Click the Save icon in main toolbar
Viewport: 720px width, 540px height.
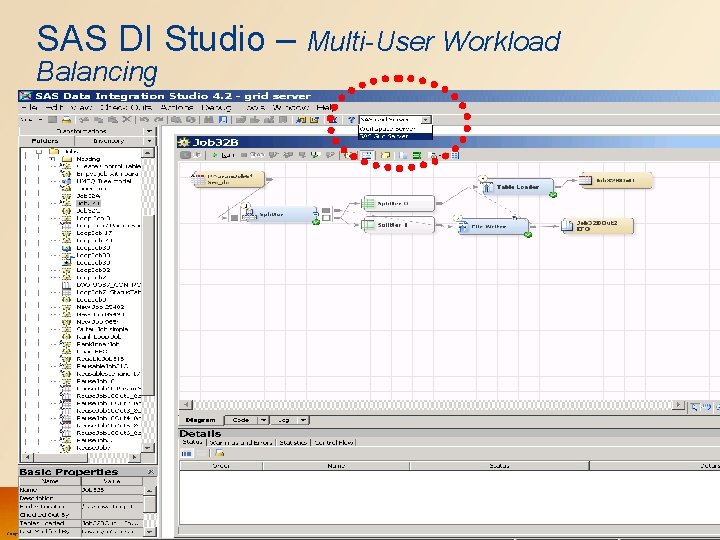tap(53, 120)
